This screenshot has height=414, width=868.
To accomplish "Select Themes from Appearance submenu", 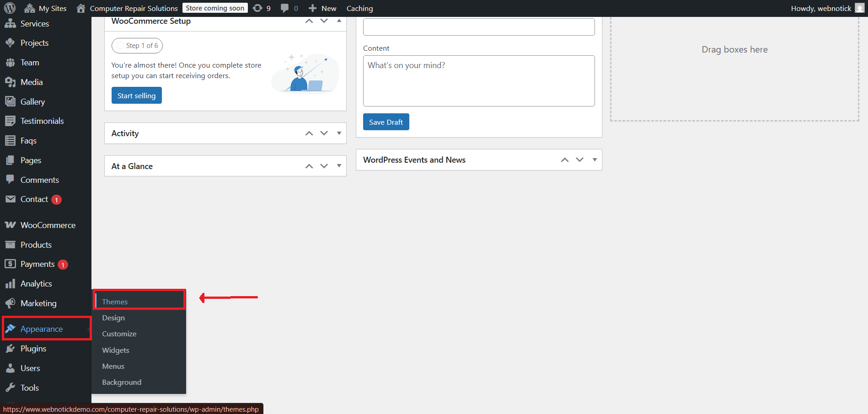I will click(115, 302).
